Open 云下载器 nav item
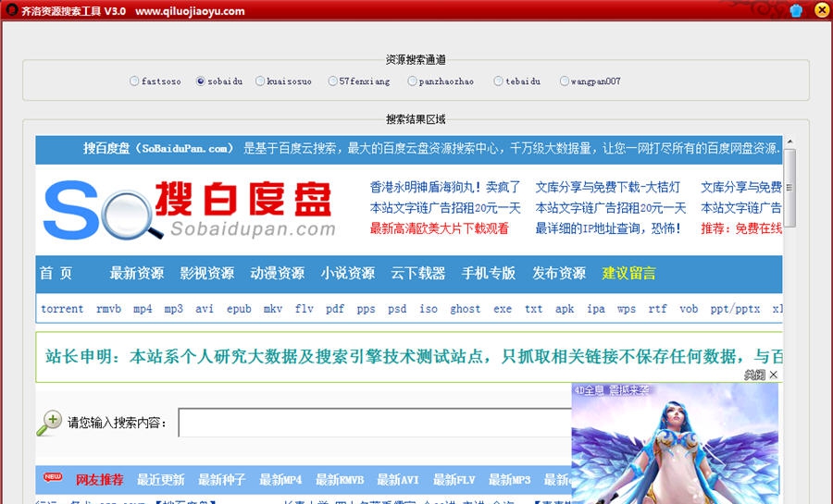 418,273
